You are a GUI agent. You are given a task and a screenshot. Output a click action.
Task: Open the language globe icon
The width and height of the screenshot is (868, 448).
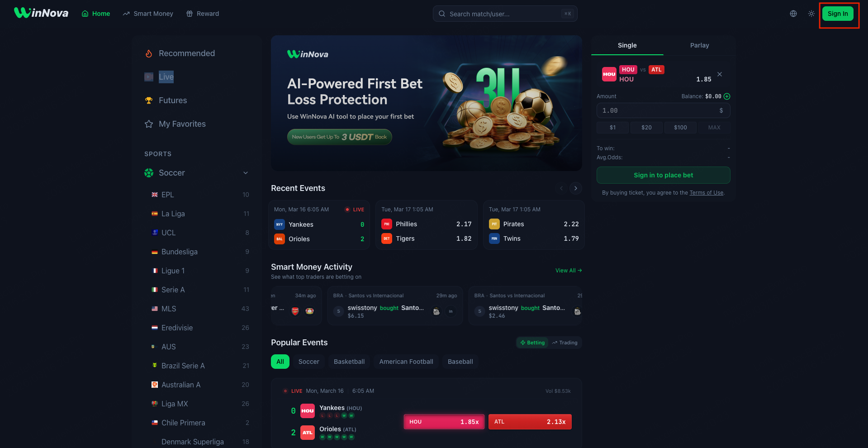pos(793,14)
